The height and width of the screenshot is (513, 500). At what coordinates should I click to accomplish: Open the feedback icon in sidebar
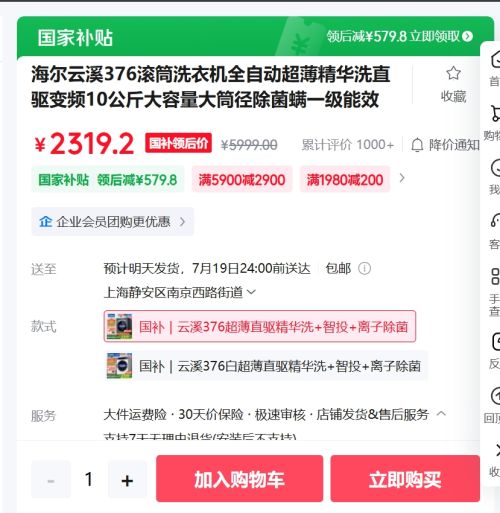pos(496,342)
